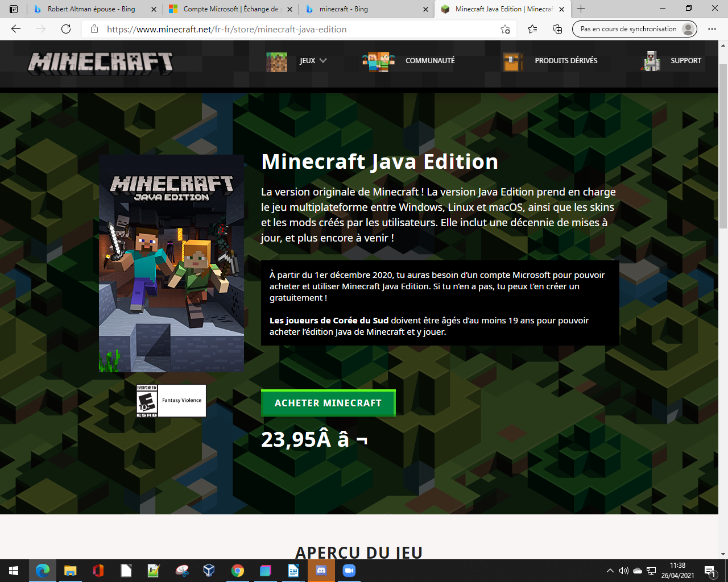Viewport: 728px width, 582px height.
Task: Open the Favorites list
Action: pyautogui.click(x=532, y=29)
